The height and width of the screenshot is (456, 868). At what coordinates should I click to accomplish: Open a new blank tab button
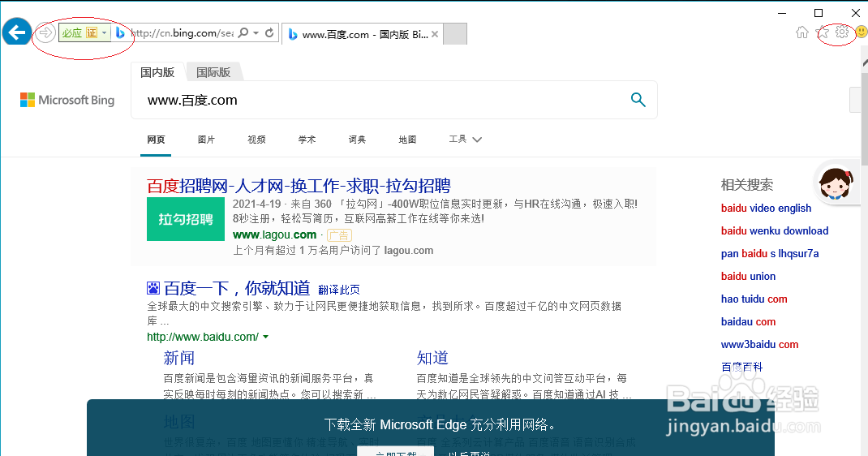pos(455,34)
